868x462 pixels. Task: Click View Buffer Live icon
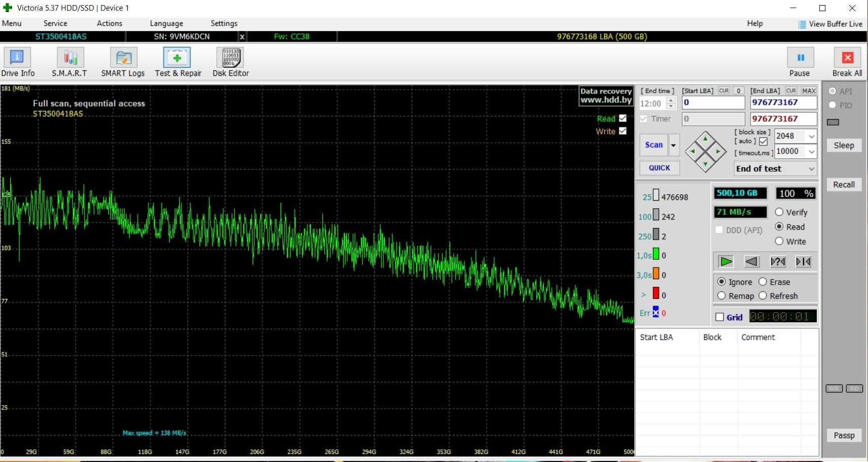[x=802, y=24]
